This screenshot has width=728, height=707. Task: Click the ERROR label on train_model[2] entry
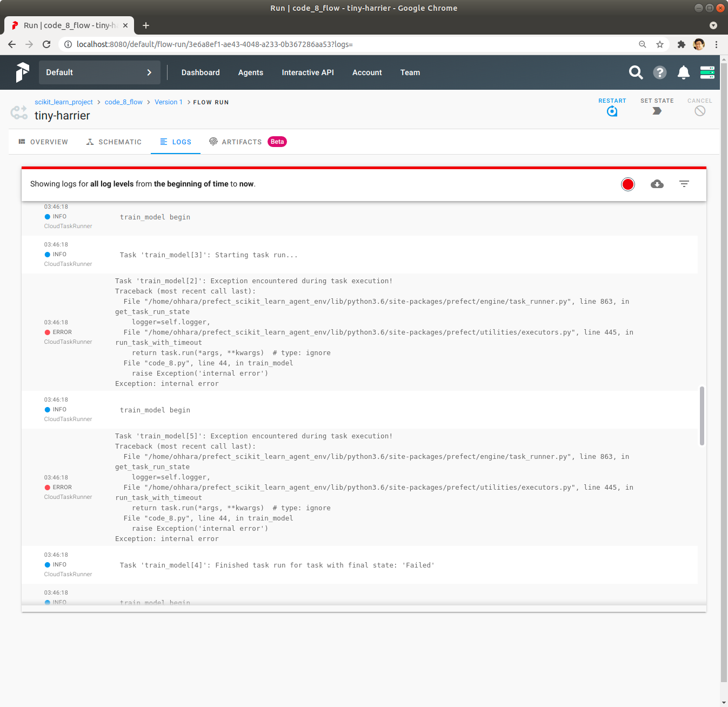62,332
